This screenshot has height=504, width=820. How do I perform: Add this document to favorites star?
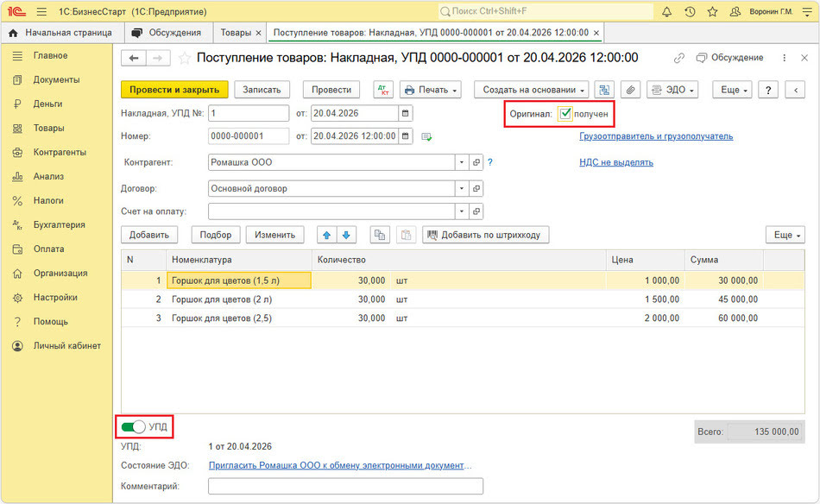(x=184, y=58)
